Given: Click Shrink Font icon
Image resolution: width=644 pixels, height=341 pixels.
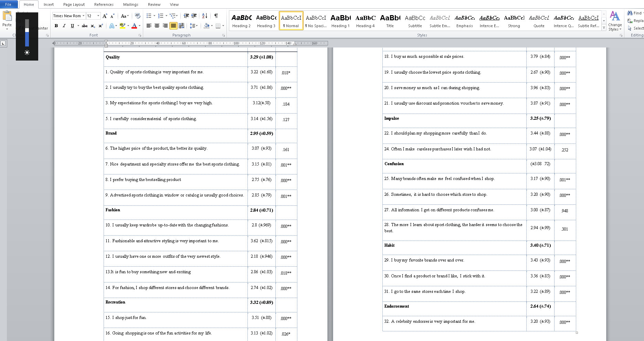Looking at the screenshot, I should pos(112,16).
